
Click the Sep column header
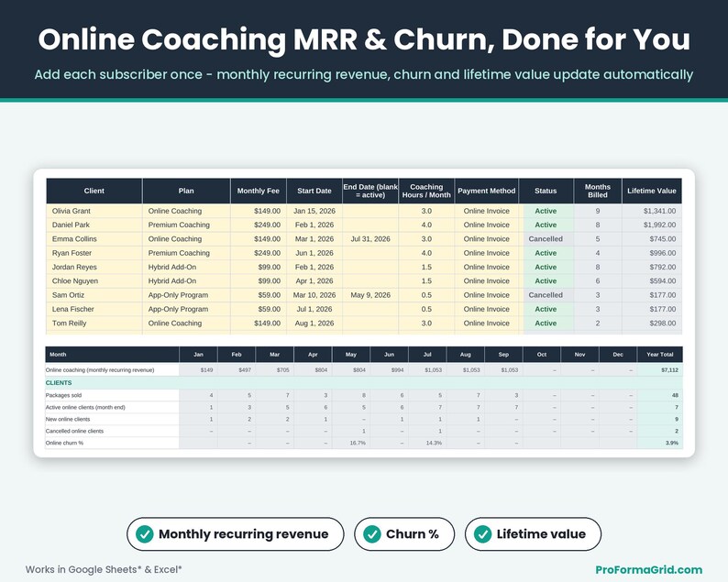[x=503, y=354]
